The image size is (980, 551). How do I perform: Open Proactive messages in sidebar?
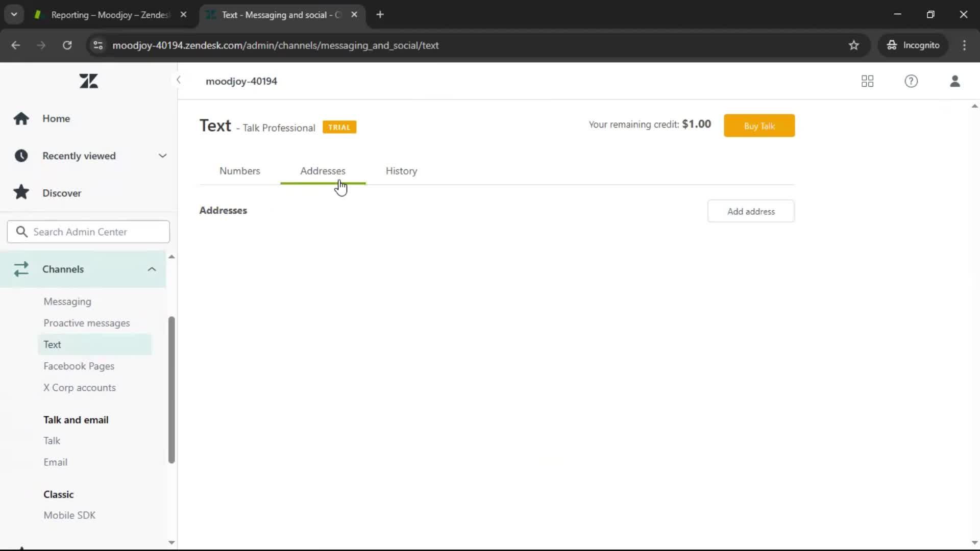point(86,323)
